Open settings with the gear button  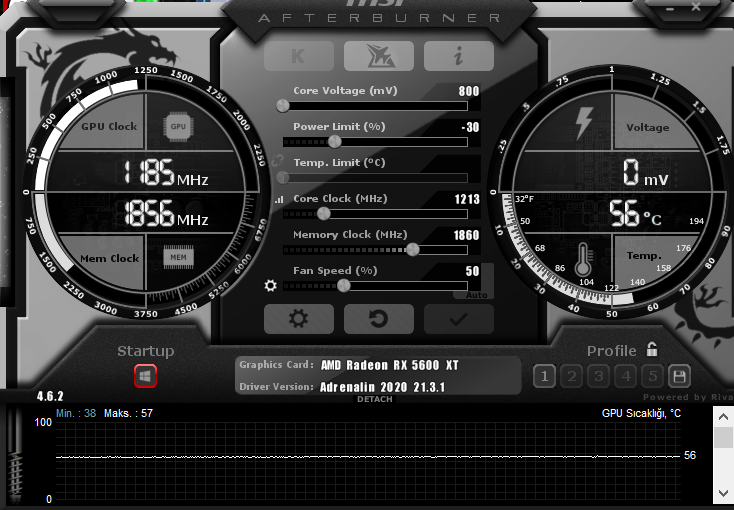coord(299,319)
